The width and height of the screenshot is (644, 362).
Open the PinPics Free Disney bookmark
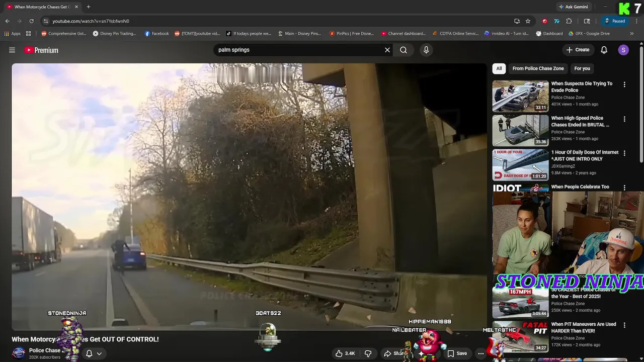pyautogui.click(x=351, y=34)
